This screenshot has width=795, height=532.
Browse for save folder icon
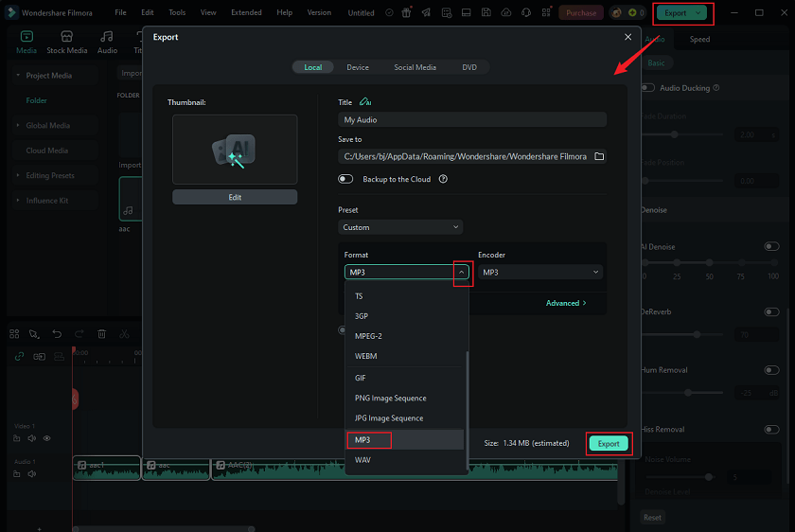[599, 156]
